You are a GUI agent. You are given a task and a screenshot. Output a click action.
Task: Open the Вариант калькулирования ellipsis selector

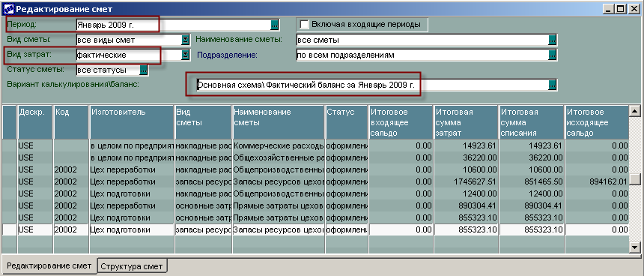tap(553, 85)
